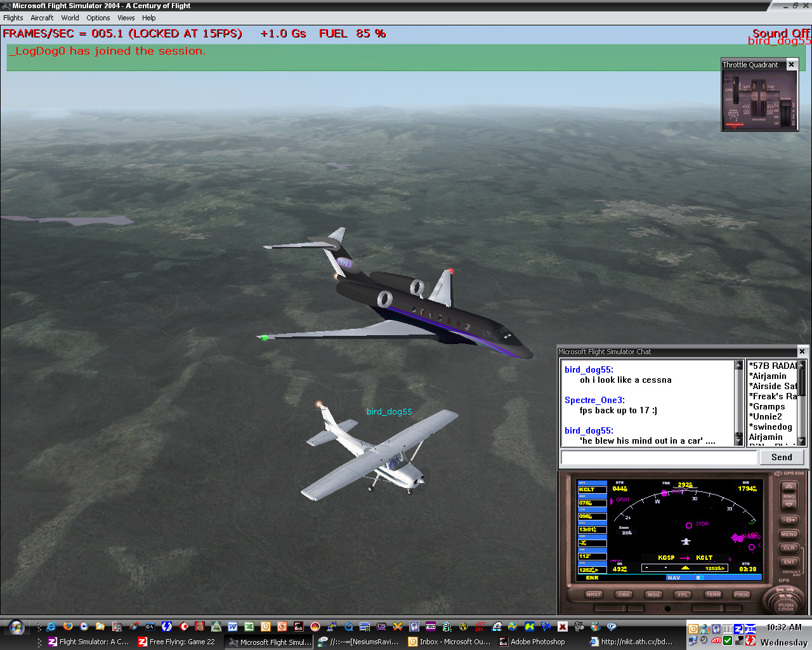Click the Send chat button
The width and height of the screenshot is (812, 650).
tap(781, 457)
